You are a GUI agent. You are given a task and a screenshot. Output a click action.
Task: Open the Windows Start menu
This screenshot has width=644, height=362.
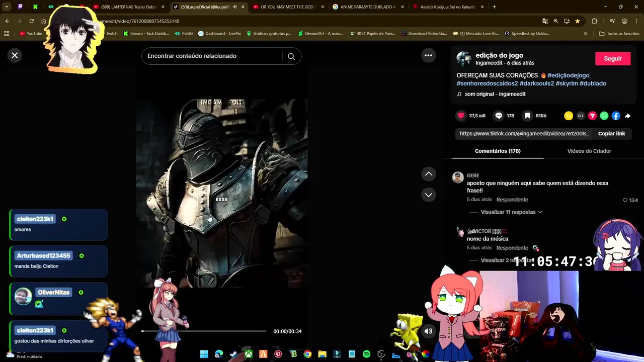coord(204,354)
